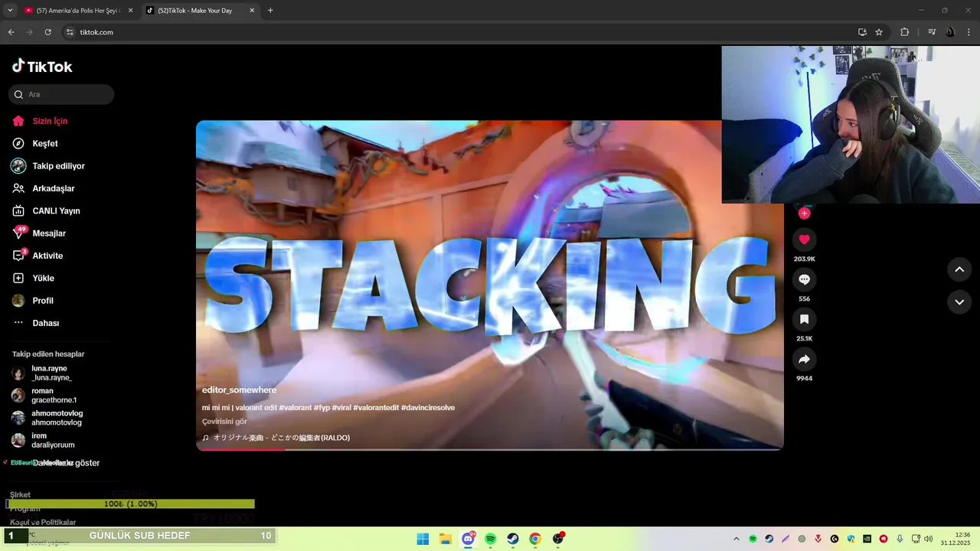Click the #davinciresolve hashtag
Viewport: 980px width, 551px height.
coord(428,408)
